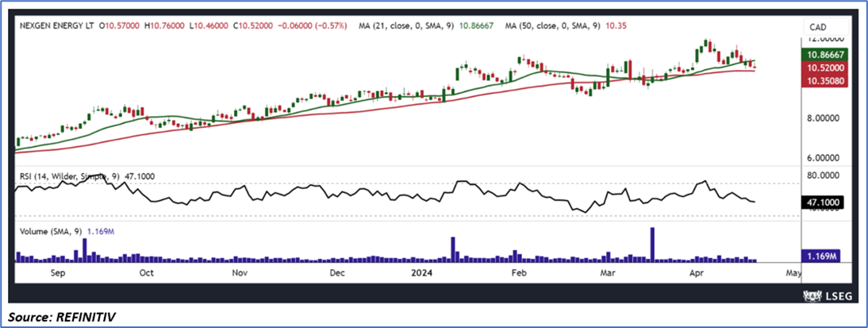Viewport: 868px width, 328px height.
Task: Click the NEXGEN ENERGY LT symbol label
Action: (x=56, y=25)
